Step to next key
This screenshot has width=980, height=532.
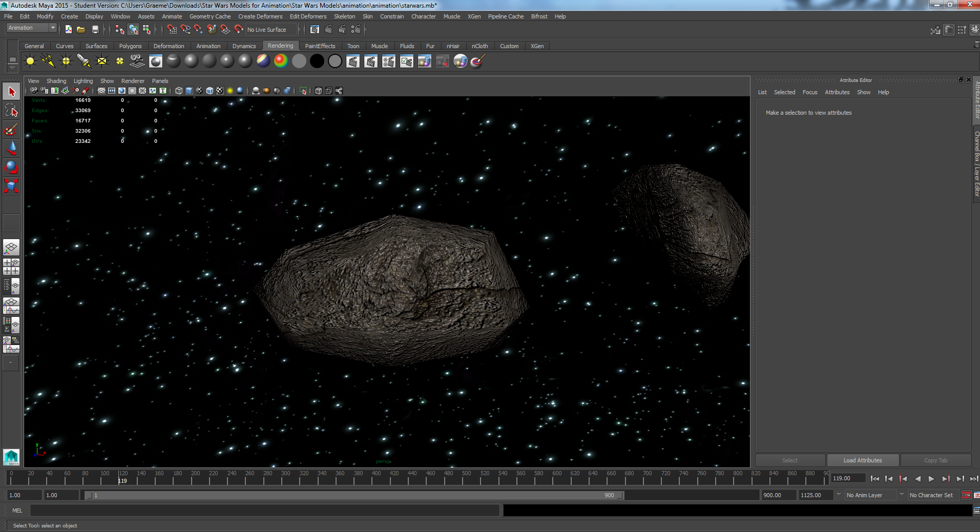[x=946, y=479]
